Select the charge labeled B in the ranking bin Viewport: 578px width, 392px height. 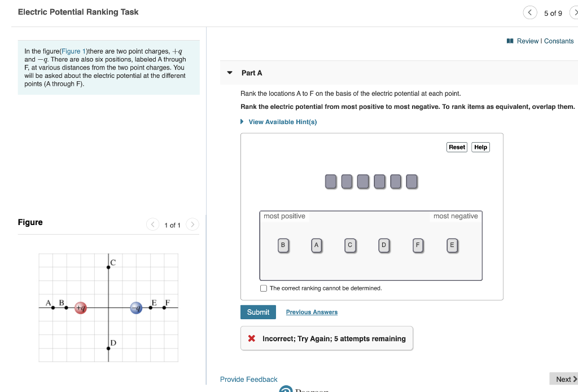coord(282,245)
